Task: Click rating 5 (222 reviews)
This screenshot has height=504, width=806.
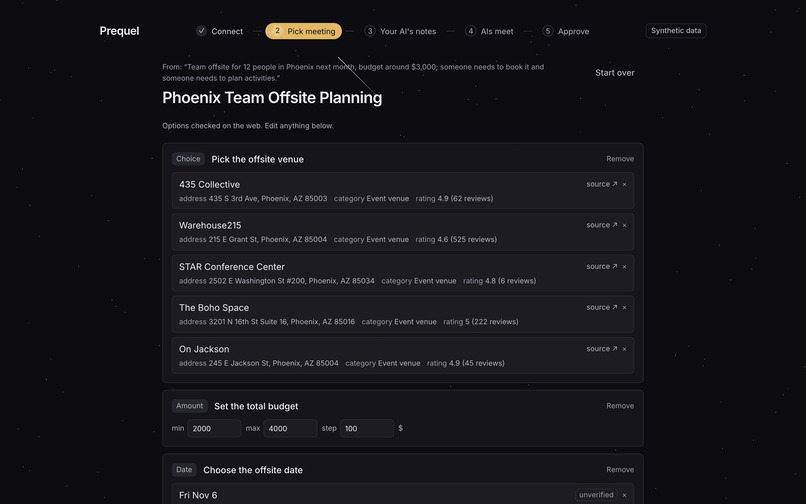Action: point(481,322)
